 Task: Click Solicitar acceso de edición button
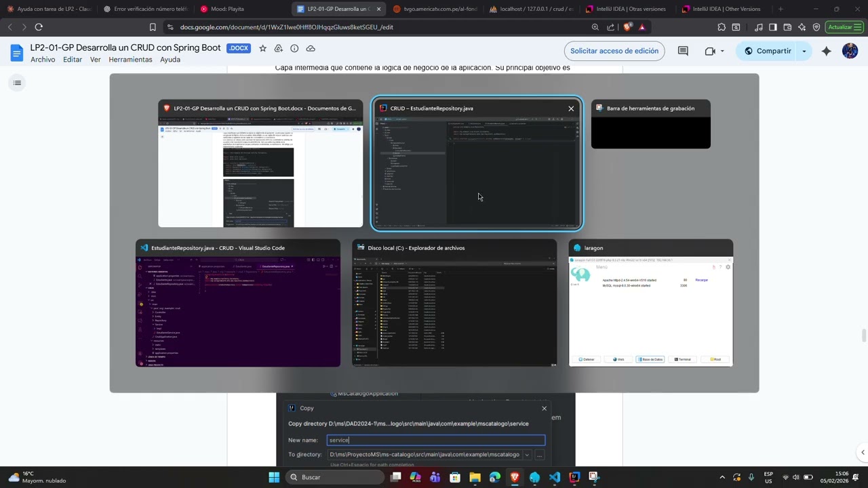click(614, 51)
